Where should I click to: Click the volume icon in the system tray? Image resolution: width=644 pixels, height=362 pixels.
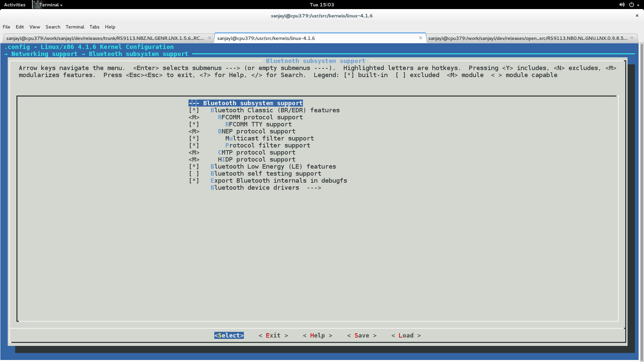(622, 4)
